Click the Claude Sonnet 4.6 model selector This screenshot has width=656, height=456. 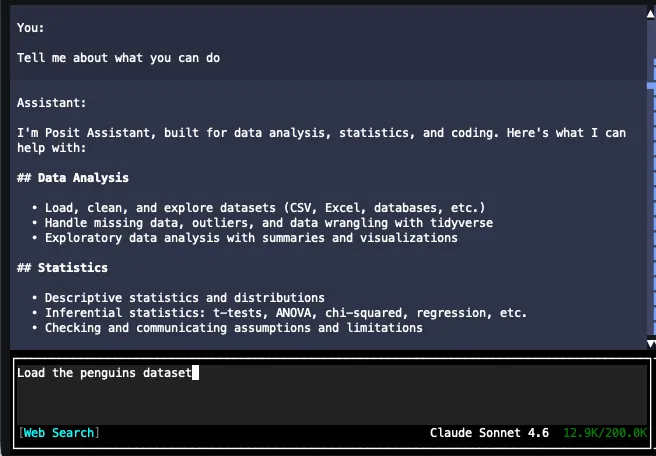pos(489,433)
